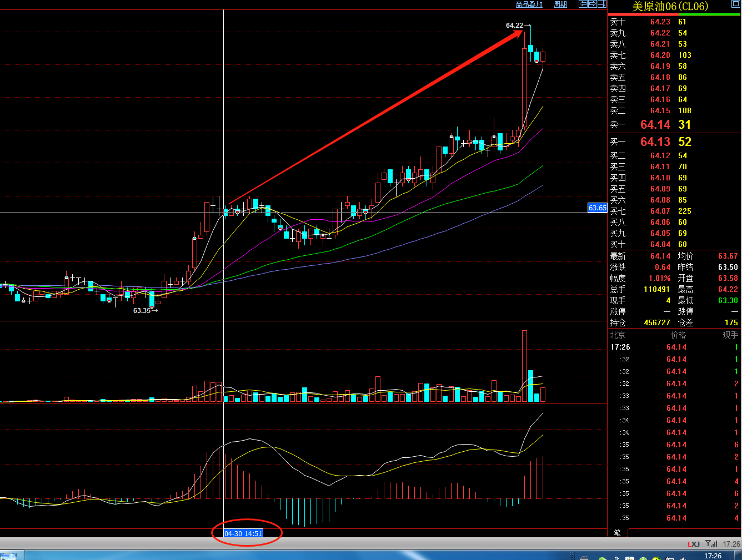
Task: Click the 总手 110491 volume value
Action: 656,289
